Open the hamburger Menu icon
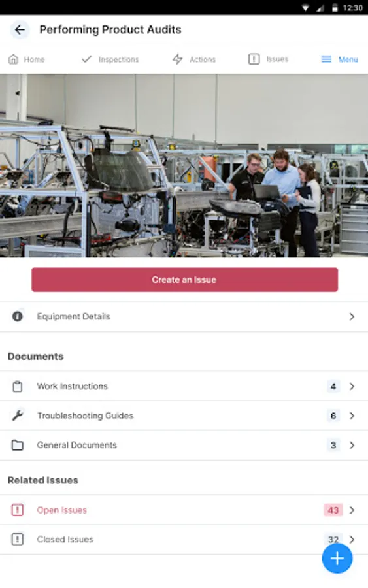Screen dimensions: 368x588 tap(326, 59)
